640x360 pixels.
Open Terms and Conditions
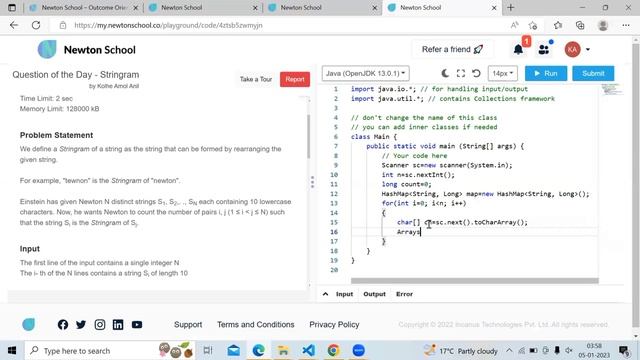point(256,324)
